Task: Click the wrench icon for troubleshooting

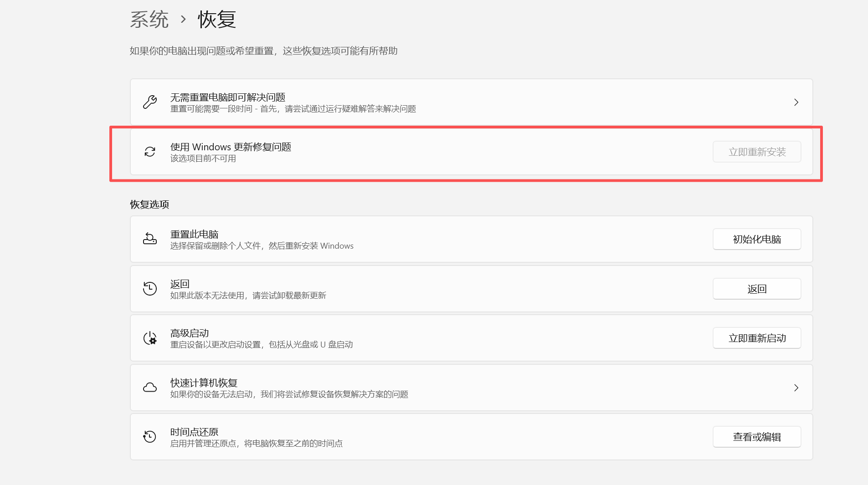Action: coord(150,102)
